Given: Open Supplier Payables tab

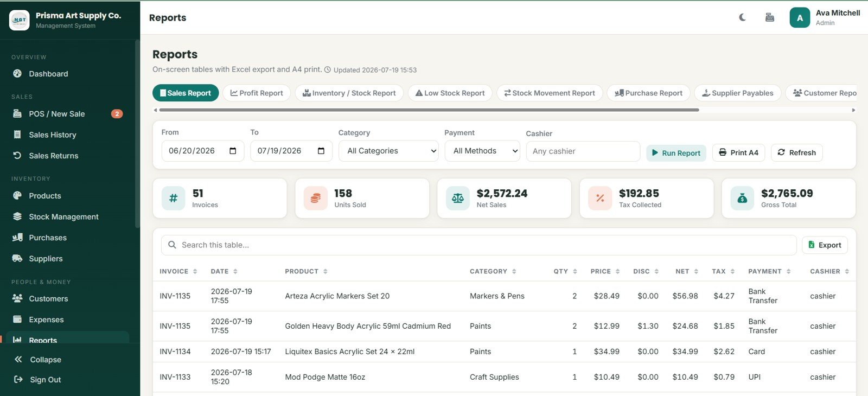Looking at the screenshot, I should point(738,93).
